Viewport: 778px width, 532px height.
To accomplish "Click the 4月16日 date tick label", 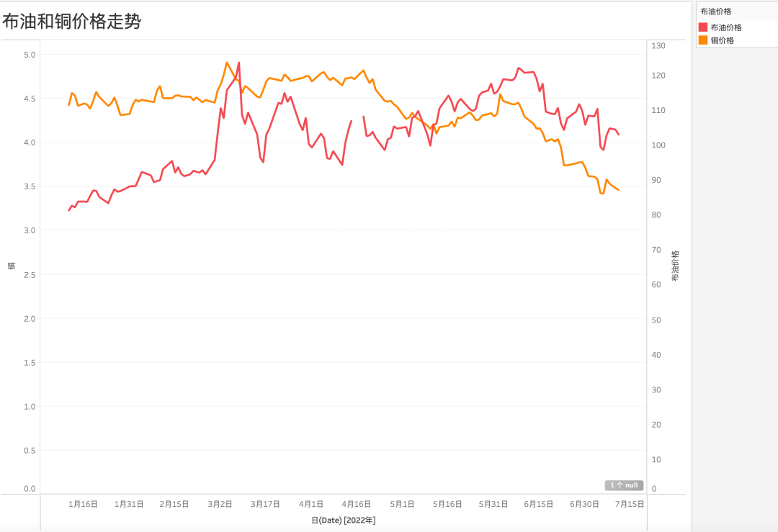I will (x=357, y=504).
